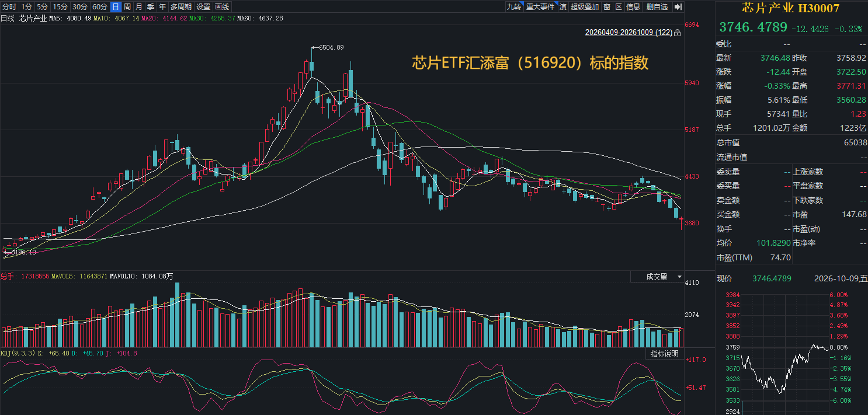Open the 窗 window layout tool
Image resolution: width=868 pixels, height=415 pixels.
[607, 7]
